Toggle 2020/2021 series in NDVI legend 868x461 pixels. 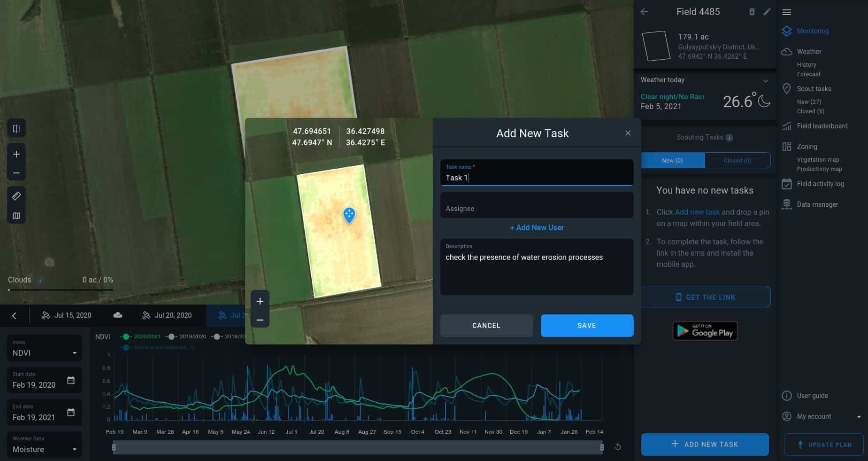[141, 336]
